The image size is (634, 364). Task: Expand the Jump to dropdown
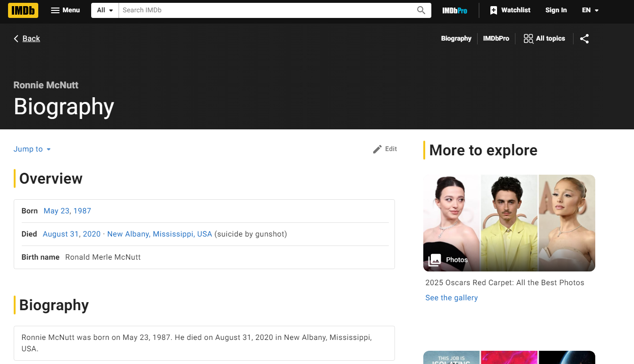click(x=32, y=149)
